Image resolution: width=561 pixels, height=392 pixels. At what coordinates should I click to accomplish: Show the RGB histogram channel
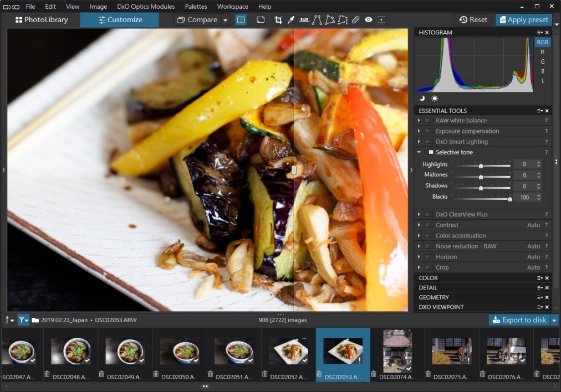[542, 42]
